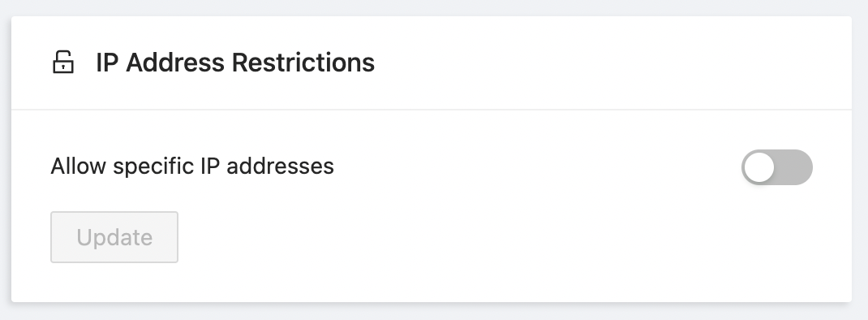Click the word addresses in the toggle label
This screenshot has width=868, height=320.
point(280,166)
